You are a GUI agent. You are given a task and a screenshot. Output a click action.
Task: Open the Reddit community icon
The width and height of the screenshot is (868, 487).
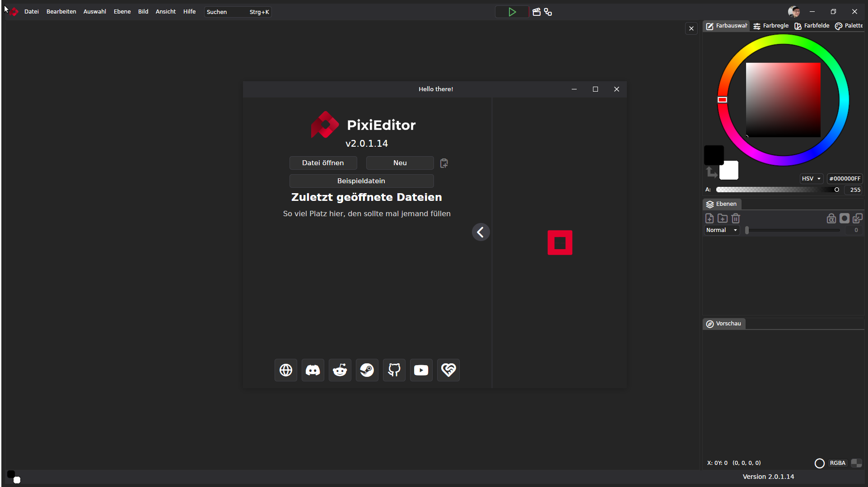pos(340,370)
